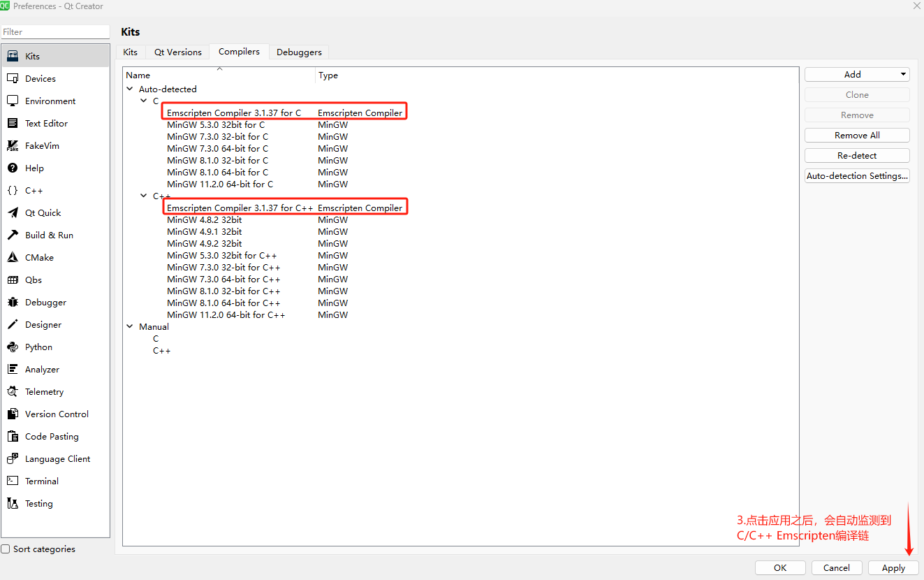The image size is (924, 580).
Task: Select MinGW 8.1.0 32-bit for C
Action: coord(217,160)
